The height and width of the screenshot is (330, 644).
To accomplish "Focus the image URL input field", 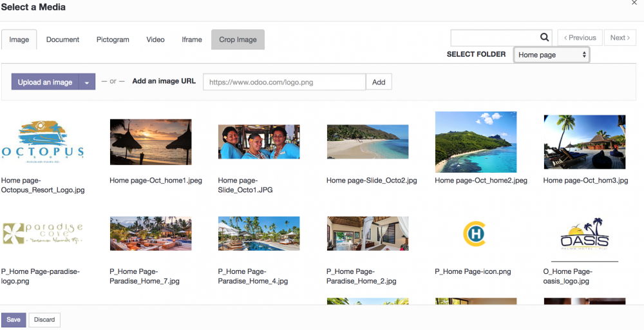I will pos(284,82).
